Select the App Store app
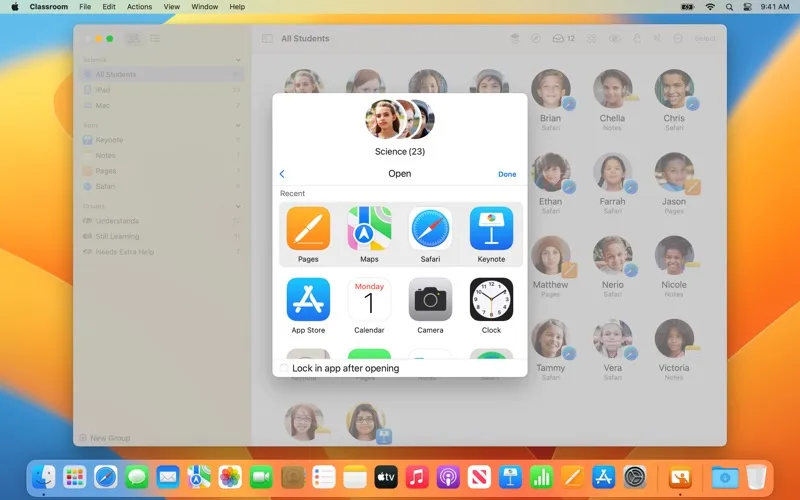The image size is (800, 500). 308,299
